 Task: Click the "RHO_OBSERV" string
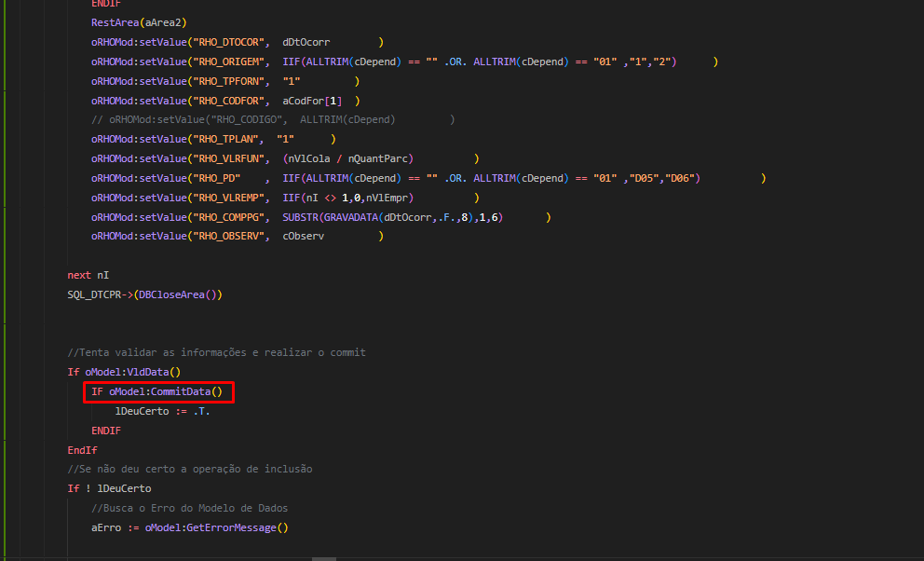[x=228, y=236]
